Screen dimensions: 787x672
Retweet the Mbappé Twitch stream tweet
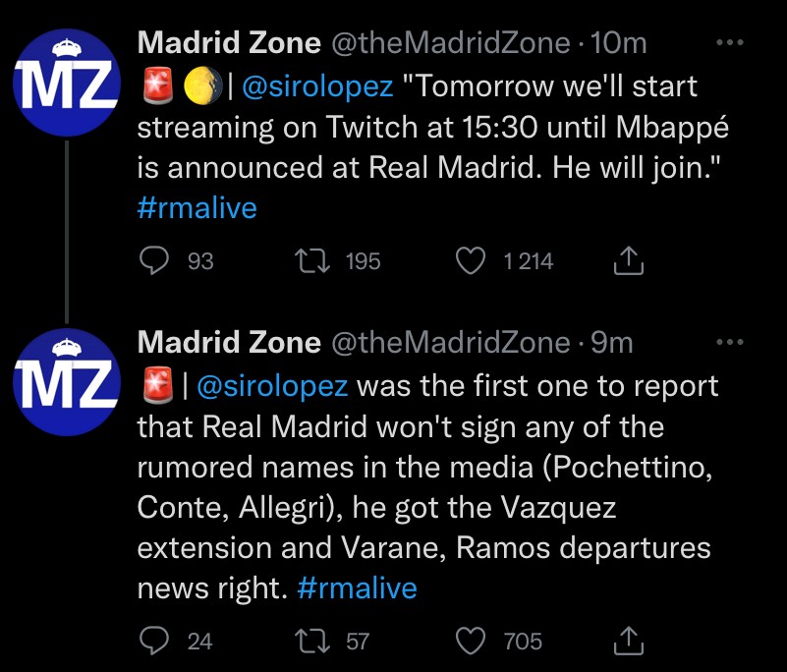pos(315,260)
